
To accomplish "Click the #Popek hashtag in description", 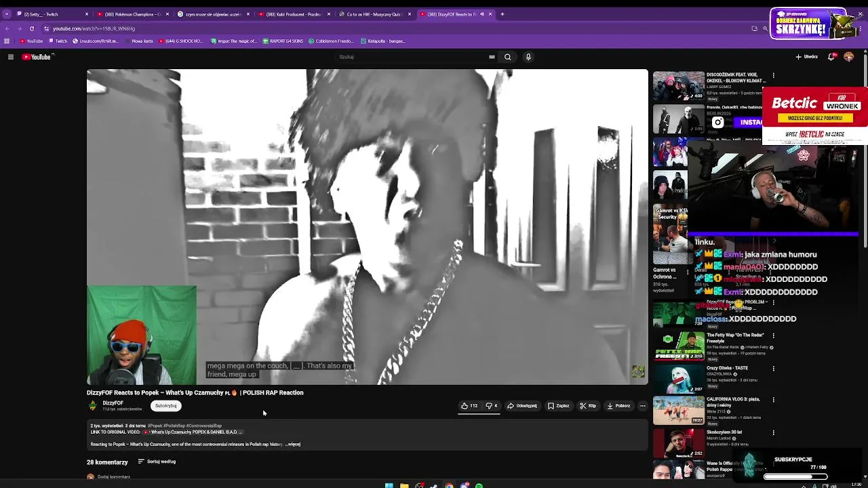I will coord(155,426).
